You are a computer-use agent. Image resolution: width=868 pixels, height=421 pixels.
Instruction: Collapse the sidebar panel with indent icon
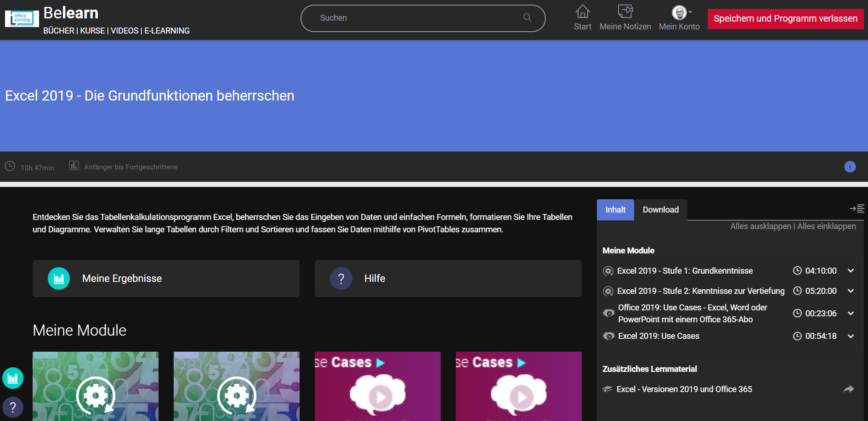857,208
